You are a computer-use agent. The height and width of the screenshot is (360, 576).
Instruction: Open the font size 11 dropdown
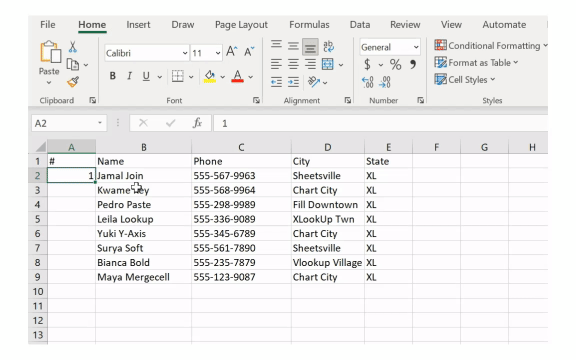[x=218, y=53]
